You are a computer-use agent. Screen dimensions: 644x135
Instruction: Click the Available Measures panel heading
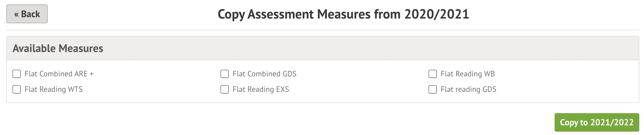click(x=58, y=48)
